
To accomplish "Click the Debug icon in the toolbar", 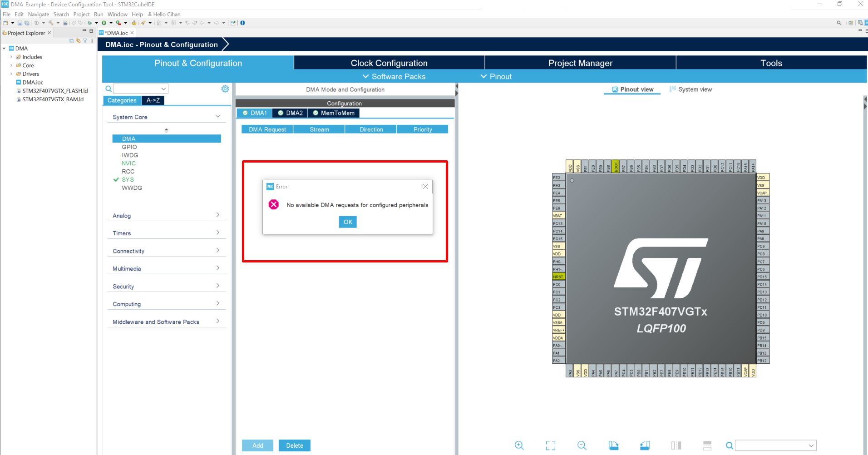I will pos(89,23).
